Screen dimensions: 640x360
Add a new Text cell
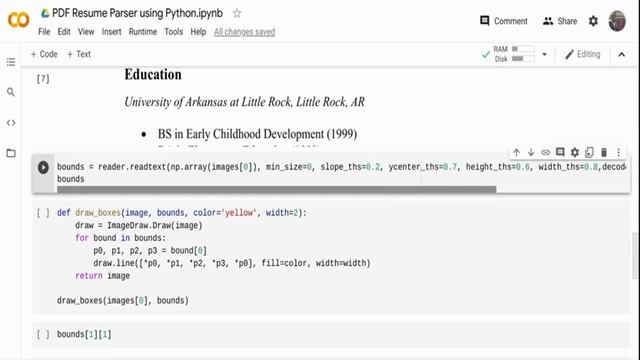coord(78,54)
